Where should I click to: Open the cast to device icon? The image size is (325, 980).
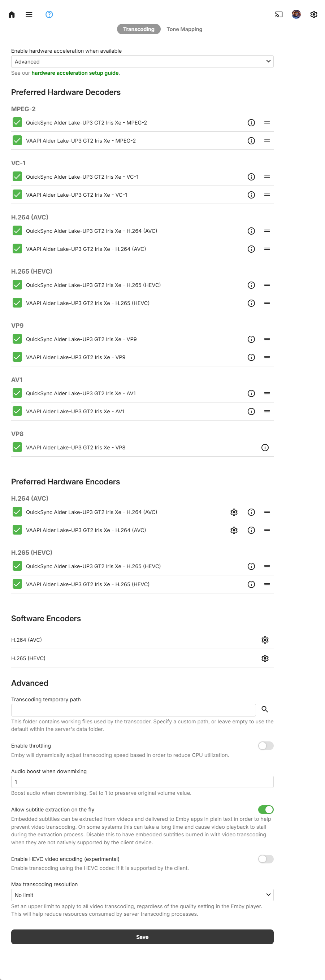(278, 14)
